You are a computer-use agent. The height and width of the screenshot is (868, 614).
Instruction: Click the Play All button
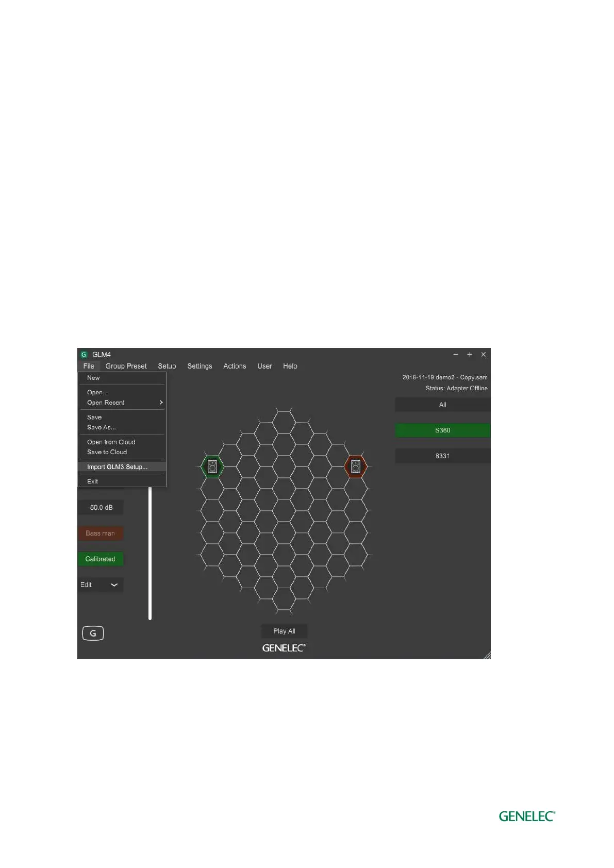(x=284, y=631)
